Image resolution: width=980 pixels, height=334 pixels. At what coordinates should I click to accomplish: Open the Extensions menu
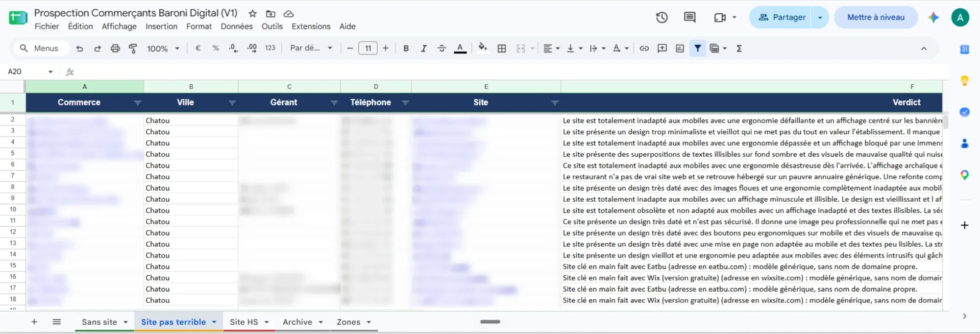[x=311, y=26]
